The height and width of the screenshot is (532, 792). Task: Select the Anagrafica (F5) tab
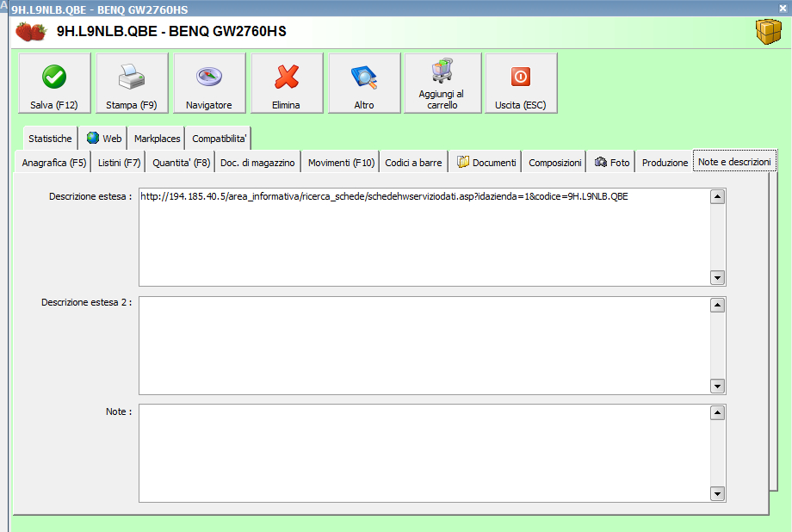coord(53,163)
